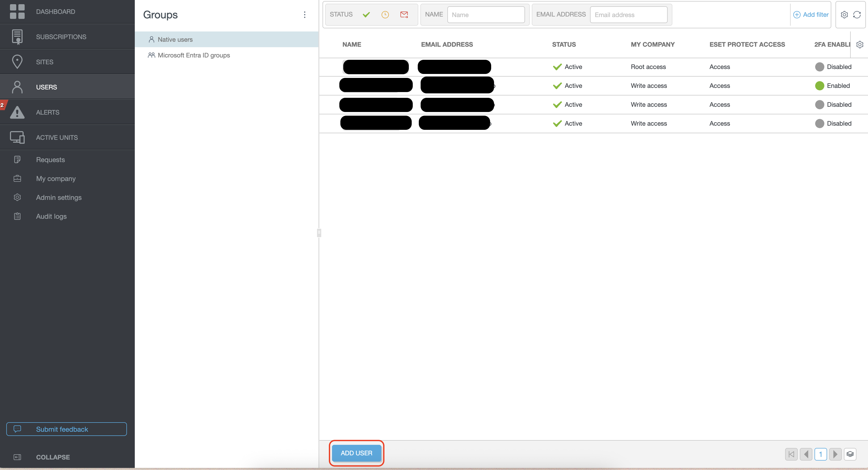This screenshot has height=470, width=868.
Task: Click Disabled 2FA in Root access row
Action: click(x=833, y=67)
